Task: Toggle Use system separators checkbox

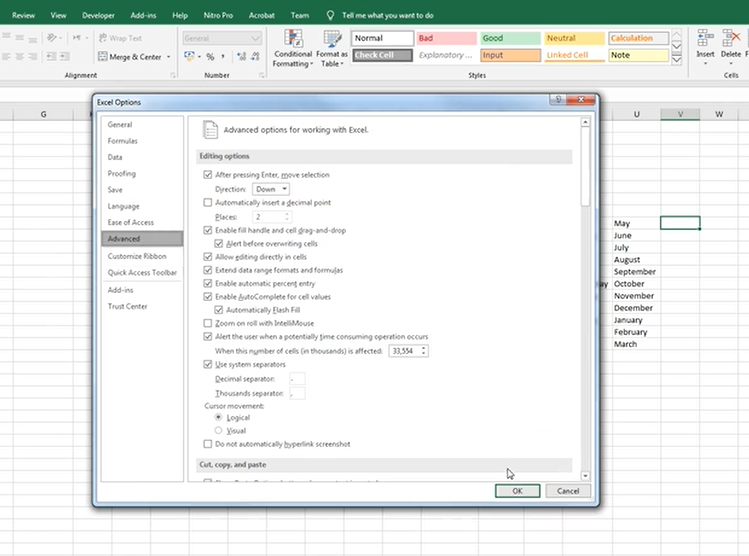Action: 208,364
